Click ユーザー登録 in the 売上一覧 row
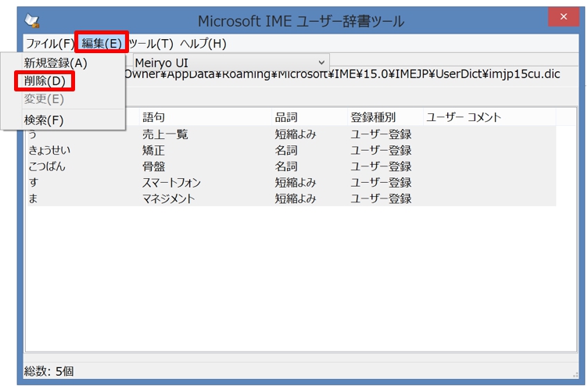 point(381,134)
